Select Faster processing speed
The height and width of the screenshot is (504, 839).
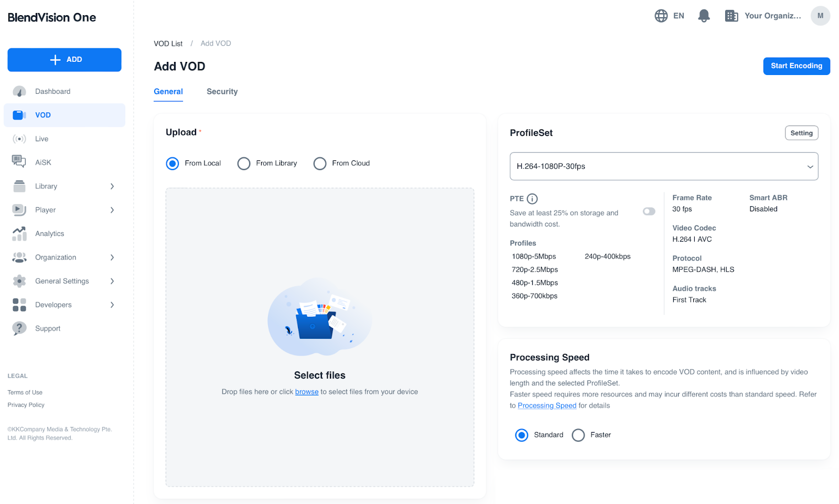click(578, 435)
